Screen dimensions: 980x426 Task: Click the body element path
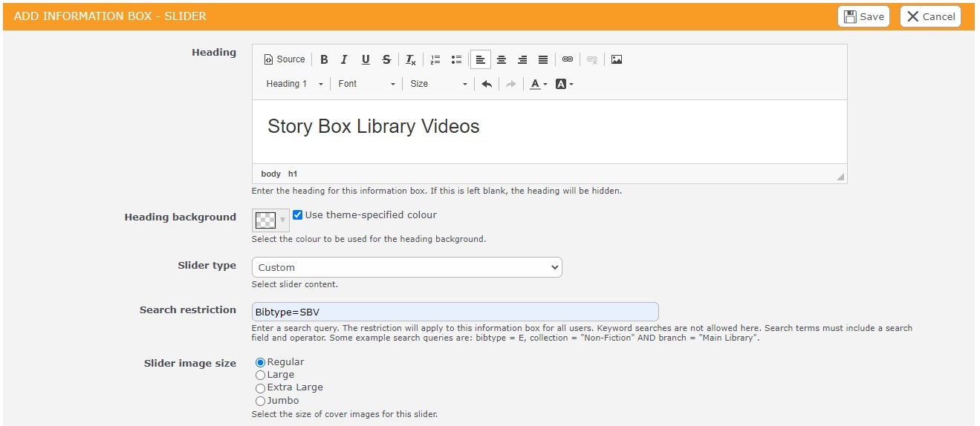click(271, 174)
